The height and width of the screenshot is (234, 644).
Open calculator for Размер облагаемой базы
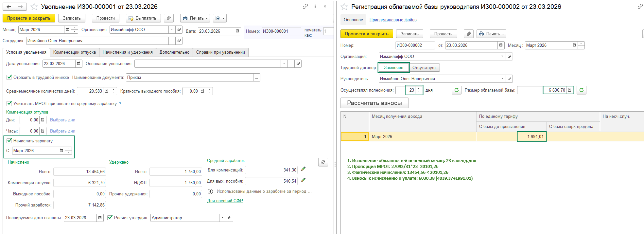coord(570,90)
